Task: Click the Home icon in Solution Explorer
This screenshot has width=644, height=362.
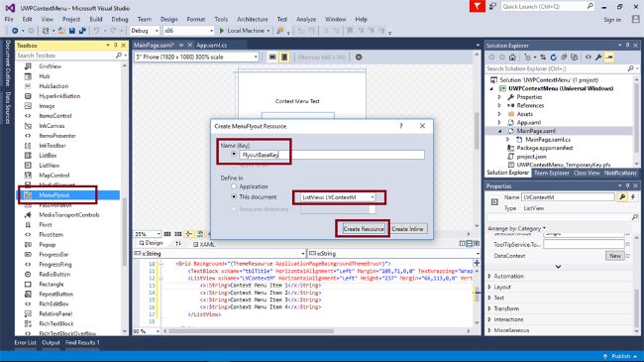Action: click(512, 58)
